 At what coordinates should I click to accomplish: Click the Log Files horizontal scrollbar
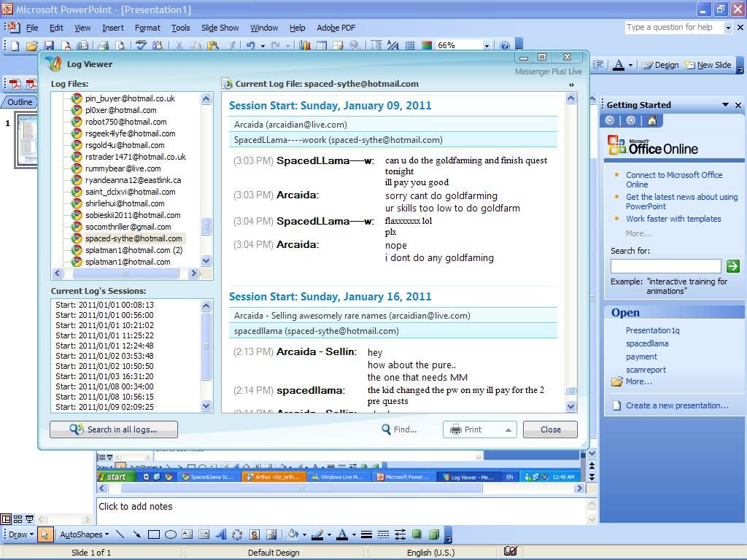pos(125,273)
